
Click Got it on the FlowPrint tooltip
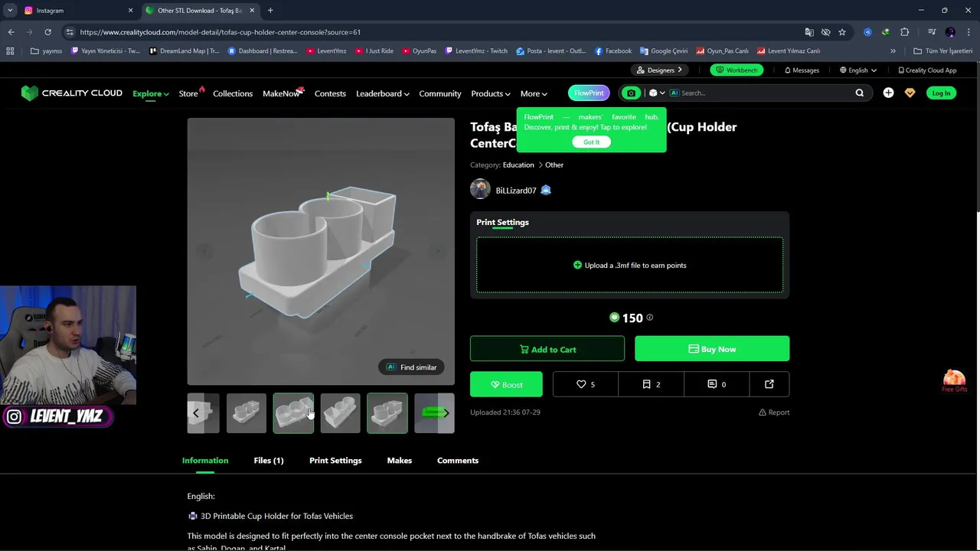coord(591,142)
